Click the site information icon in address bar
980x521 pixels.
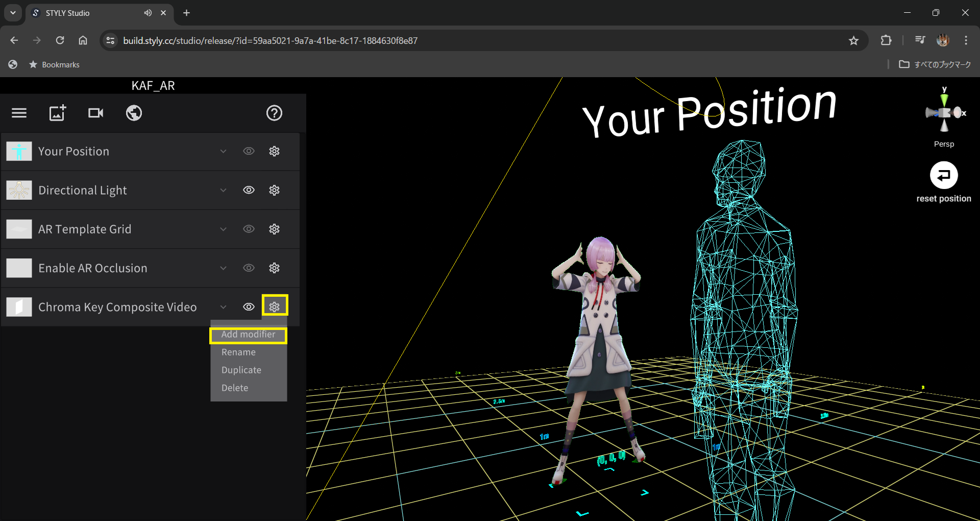click(110, 40)
